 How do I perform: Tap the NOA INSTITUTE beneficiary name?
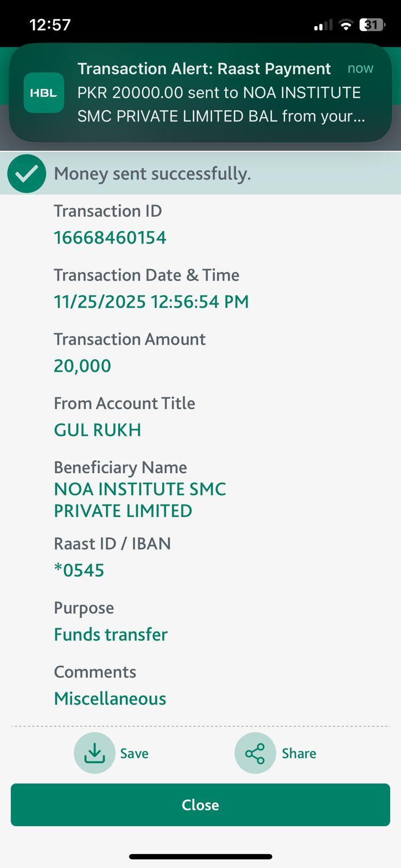pyautogui.click(x=139, y=500)
